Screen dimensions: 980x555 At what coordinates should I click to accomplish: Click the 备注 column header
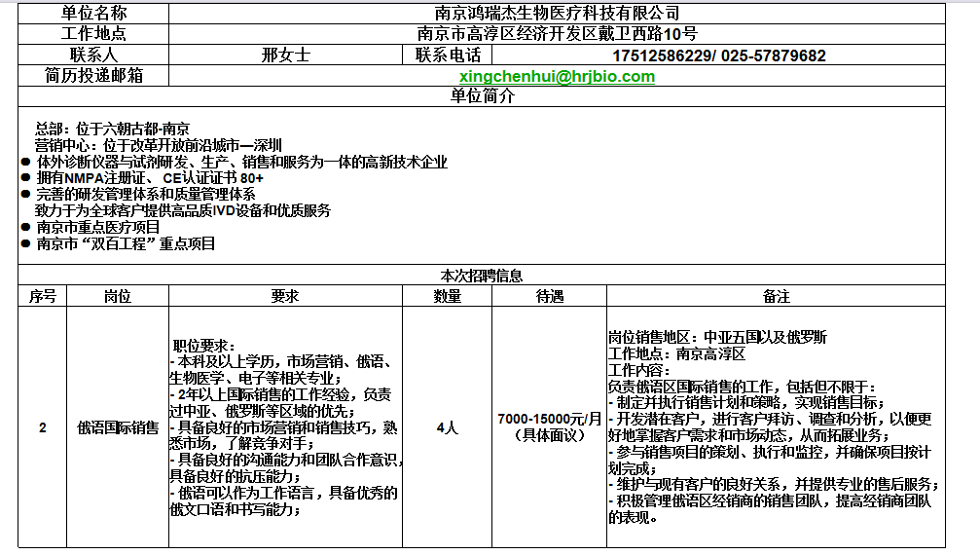(x=776, y=296)
